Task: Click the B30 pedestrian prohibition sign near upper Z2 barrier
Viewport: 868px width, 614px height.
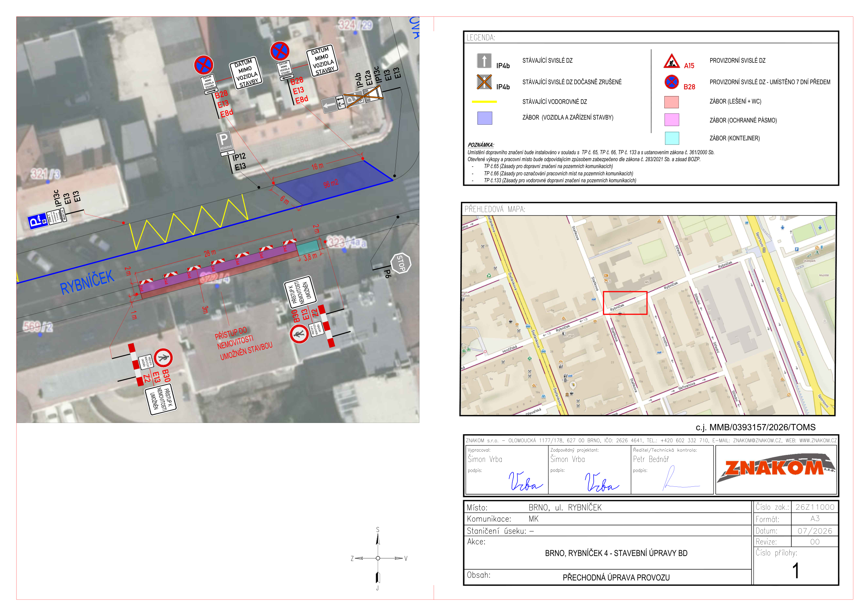Action: click(x=299, y=334)
